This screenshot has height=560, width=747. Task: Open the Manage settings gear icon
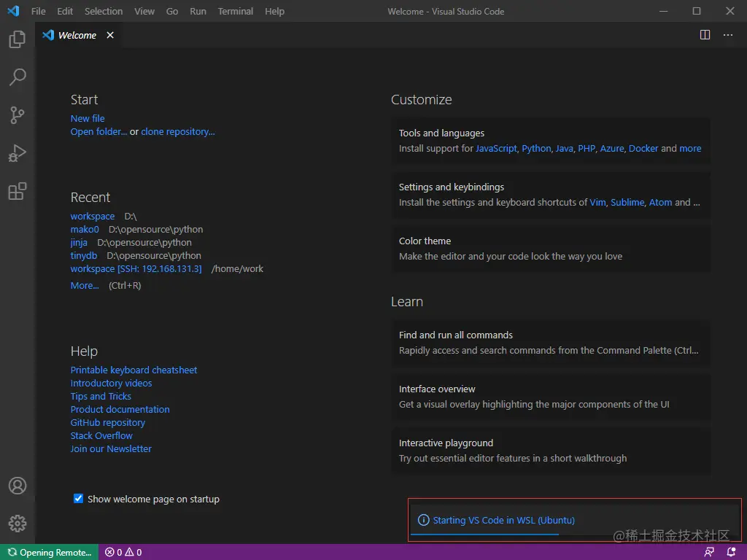[x=17, y=524]
